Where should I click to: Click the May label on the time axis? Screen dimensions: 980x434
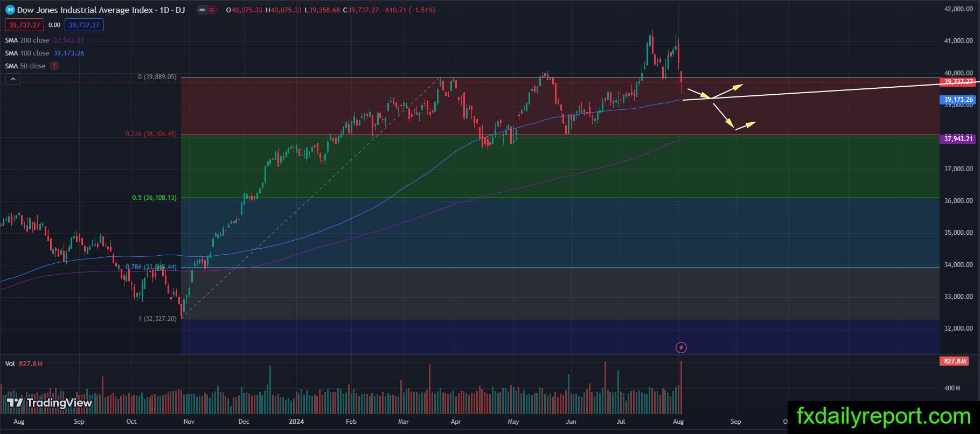pyautogui.click(x=513, y=422)
